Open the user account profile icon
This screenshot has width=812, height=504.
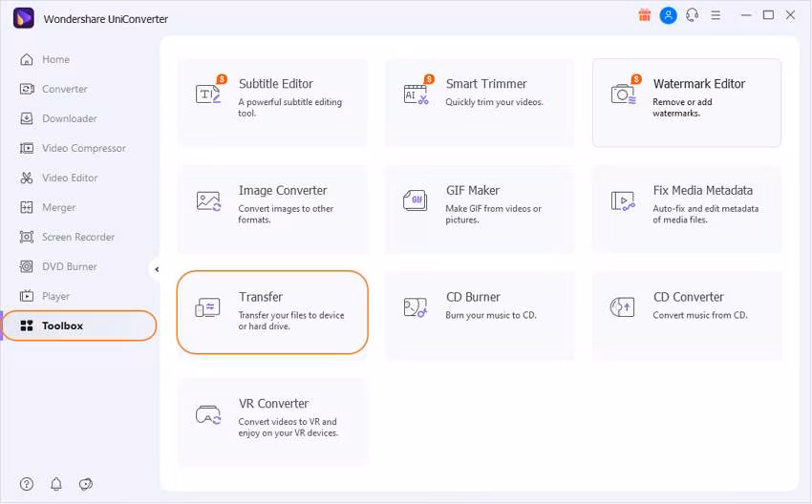[669, 15]
